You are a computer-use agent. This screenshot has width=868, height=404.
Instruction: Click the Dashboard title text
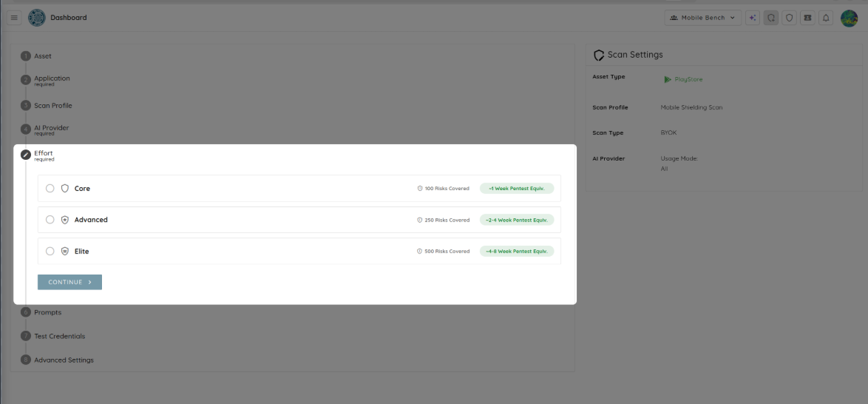(69, 18)
